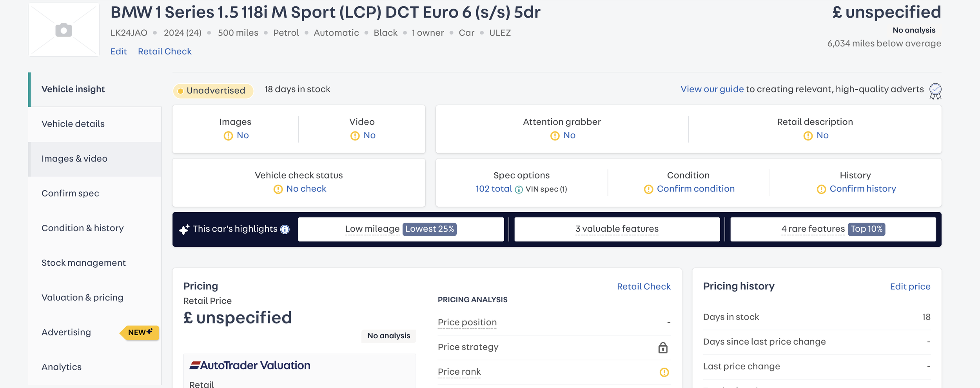This screenshot has width=980, height=388.
Task: Open the 102 total spec options link
Action: pos(494,189)
